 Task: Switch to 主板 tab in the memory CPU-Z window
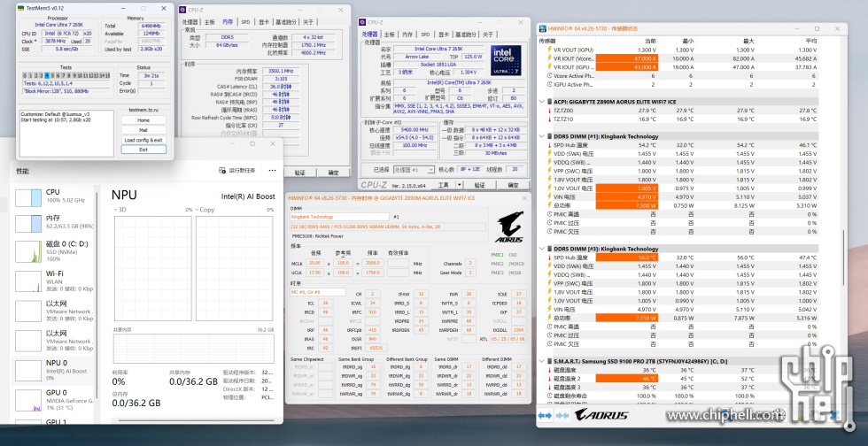click(210, 22)
